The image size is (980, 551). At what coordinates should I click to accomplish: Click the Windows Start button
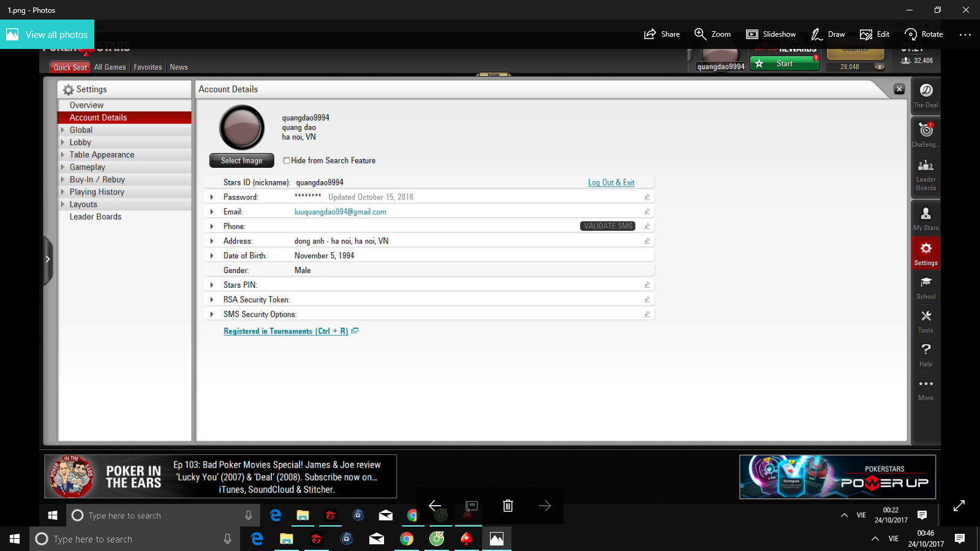tap(15, 539)
